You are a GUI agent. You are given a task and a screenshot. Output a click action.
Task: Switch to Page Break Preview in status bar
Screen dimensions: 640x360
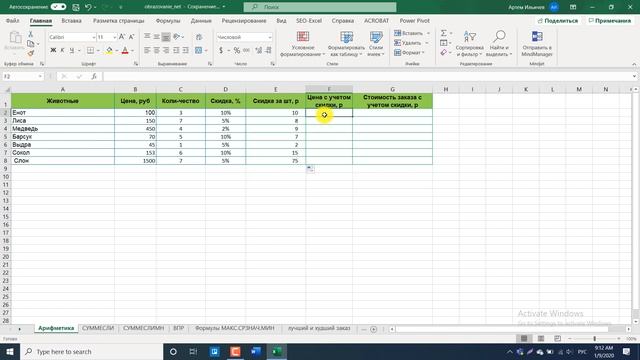[558, 338]
